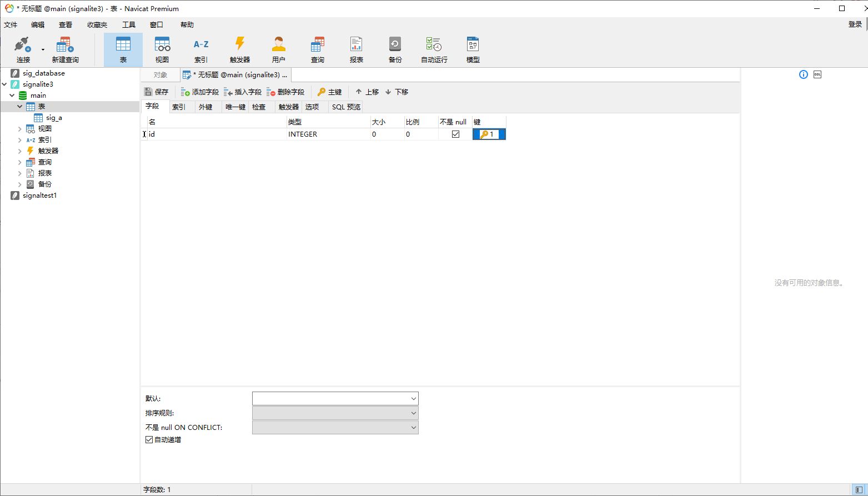
Task: Collapse the signalite3 connection node
Action: pyautogui.click(x=4, y=84)
